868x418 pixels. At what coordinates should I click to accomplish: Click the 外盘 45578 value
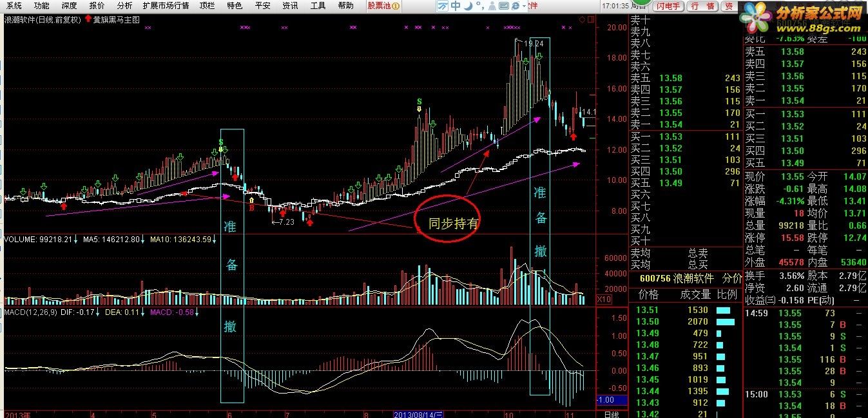tap(790, 262)
